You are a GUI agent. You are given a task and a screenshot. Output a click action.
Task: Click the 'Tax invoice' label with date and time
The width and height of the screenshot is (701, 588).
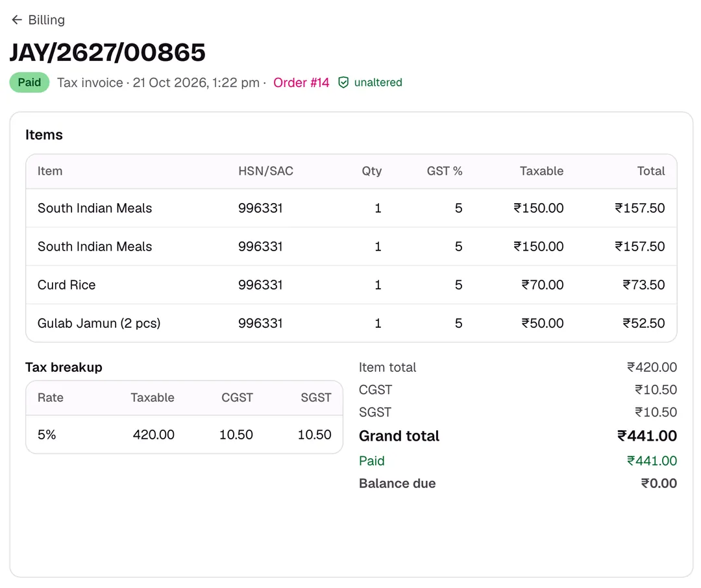[158, 82]
